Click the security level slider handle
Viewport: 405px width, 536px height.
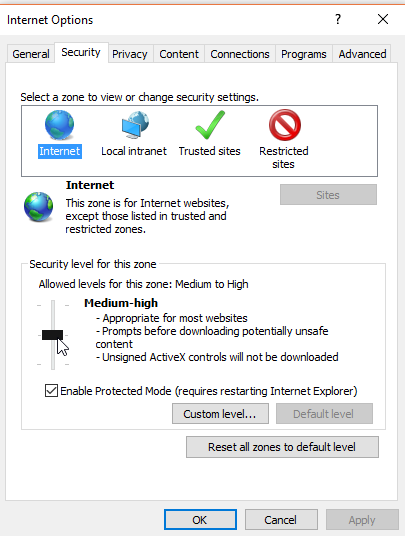52,335
